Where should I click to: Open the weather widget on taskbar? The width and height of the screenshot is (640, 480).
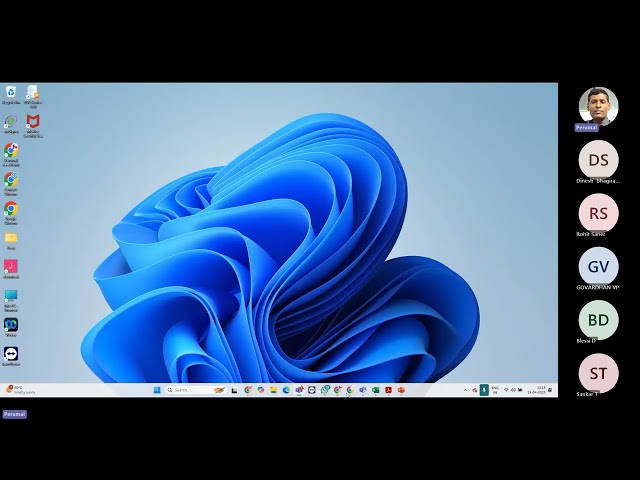(x=20, y=390)
